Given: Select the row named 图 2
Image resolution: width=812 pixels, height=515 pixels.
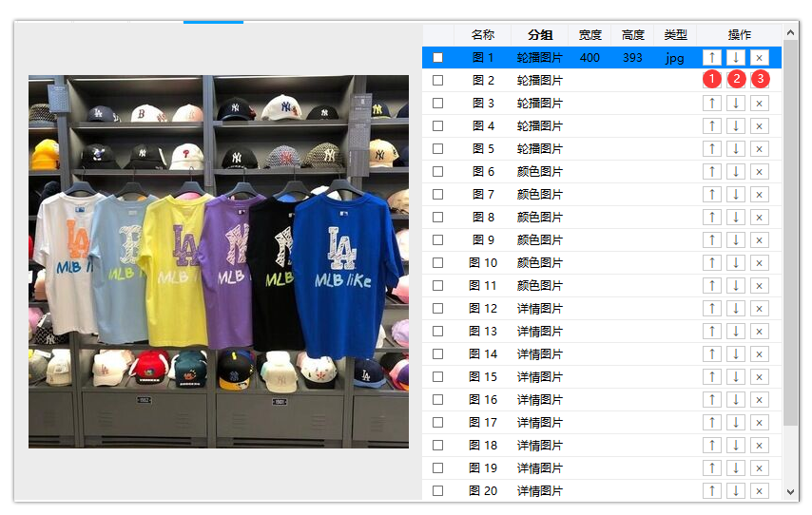Looking at the screenshot, I should pyautogui.click(x=602, y=80).
